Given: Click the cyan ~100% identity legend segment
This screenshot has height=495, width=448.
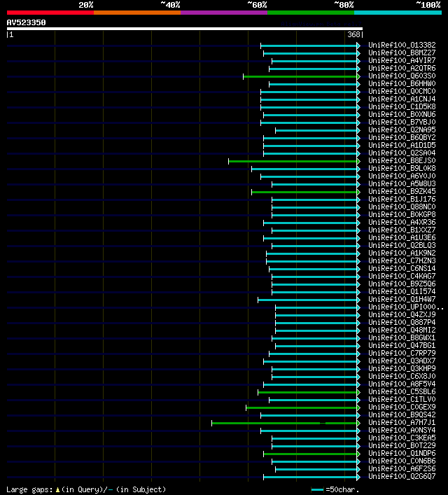Looking at the screenshot, I should (398, 13).
